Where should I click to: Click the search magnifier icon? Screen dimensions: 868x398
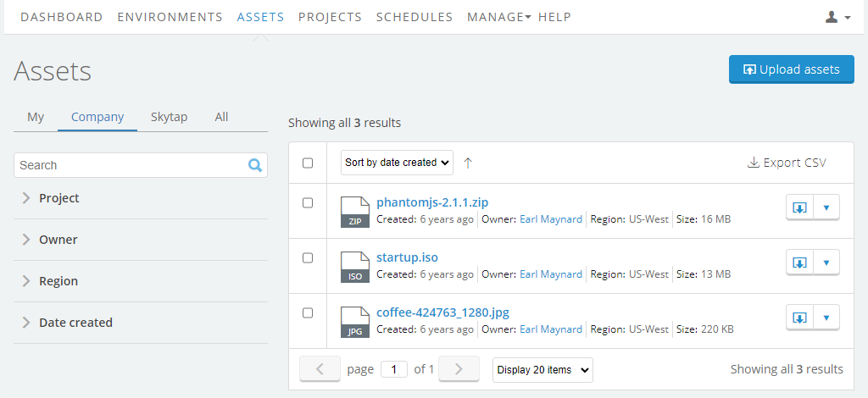pyautogui.click(x=255, y=165)
